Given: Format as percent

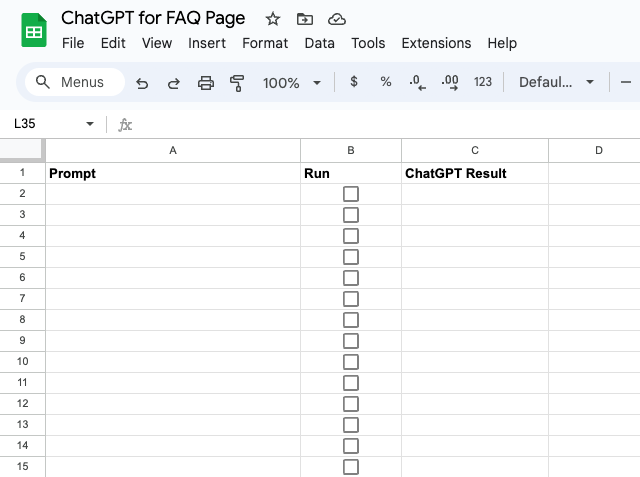Looking at the screenshot, I should pyautogui.click(x=386, y=82).
